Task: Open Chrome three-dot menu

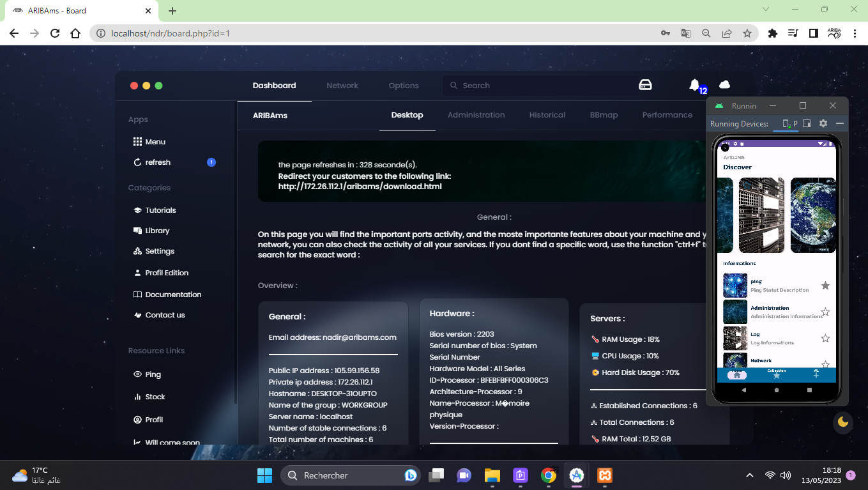Action: coord(855,33)
